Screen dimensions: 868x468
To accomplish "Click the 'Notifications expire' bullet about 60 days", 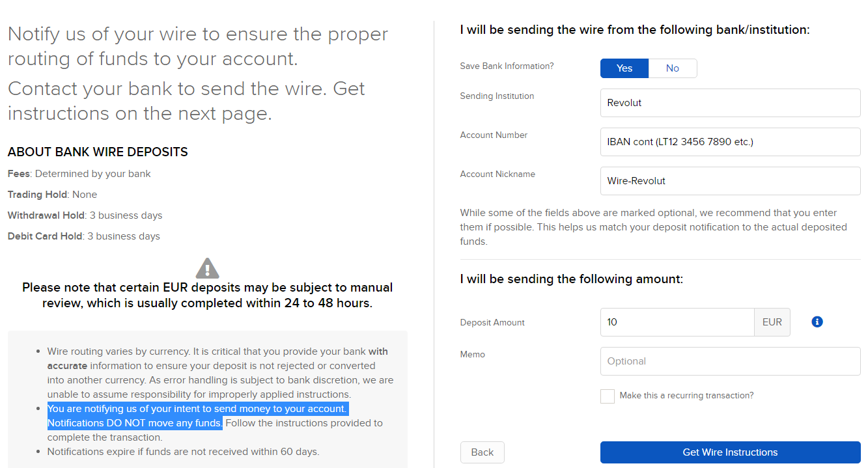I will [x=183, y=452].
